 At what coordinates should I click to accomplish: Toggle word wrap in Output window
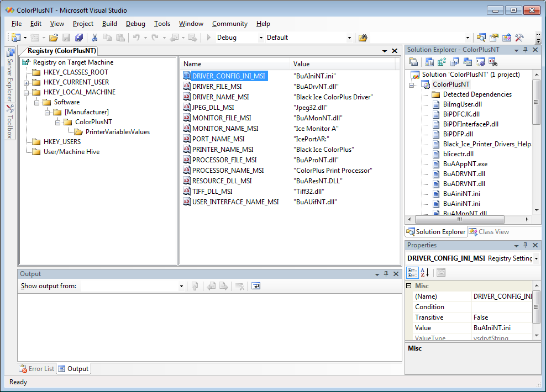pos(256,286)
